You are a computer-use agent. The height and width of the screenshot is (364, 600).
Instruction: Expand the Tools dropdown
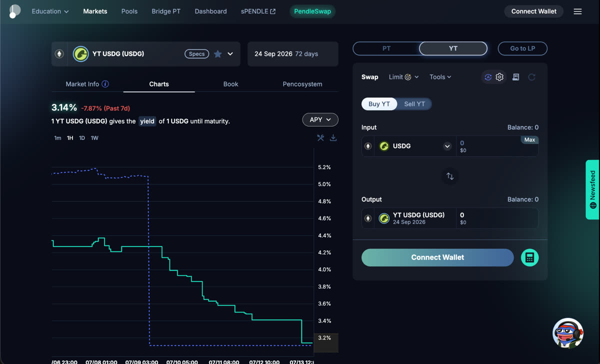(x=440, y=77)
